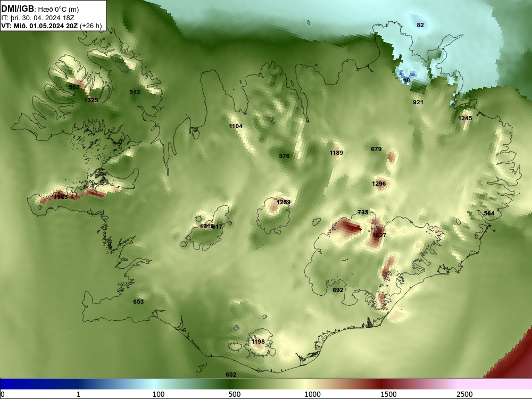Click the 653 value in the southwest
This screenshot has height=399, width=532.
(138, 302)
